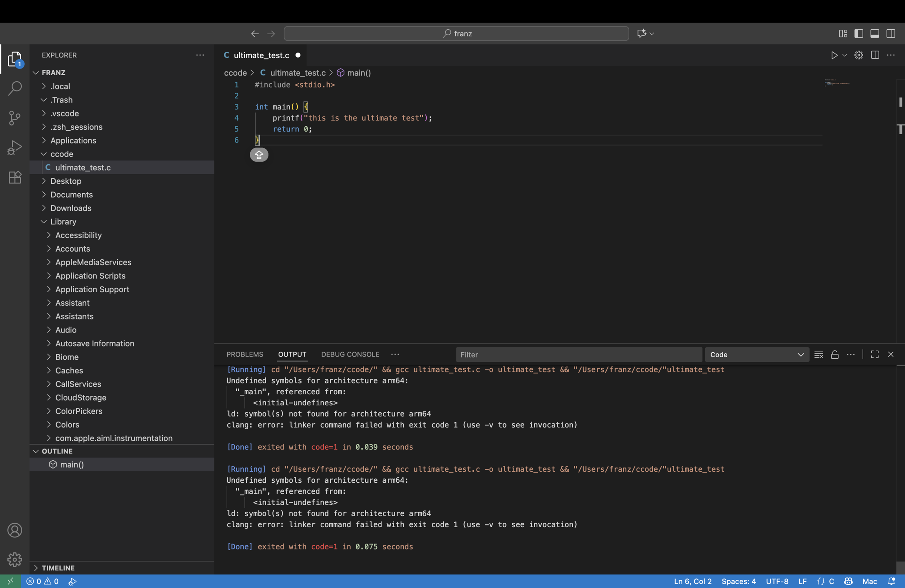Toggle Auto Scrolling lock in the Output panel
905x588 pixels.
pos(835,354)
